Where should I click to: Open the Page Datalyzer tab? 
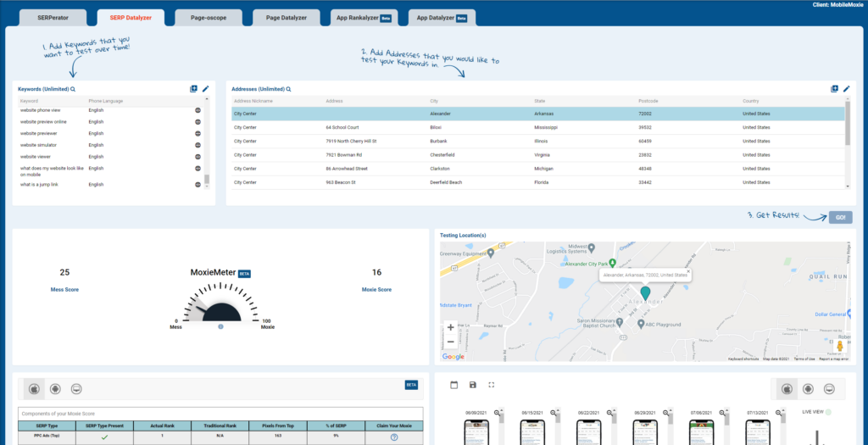coord(287,18)
